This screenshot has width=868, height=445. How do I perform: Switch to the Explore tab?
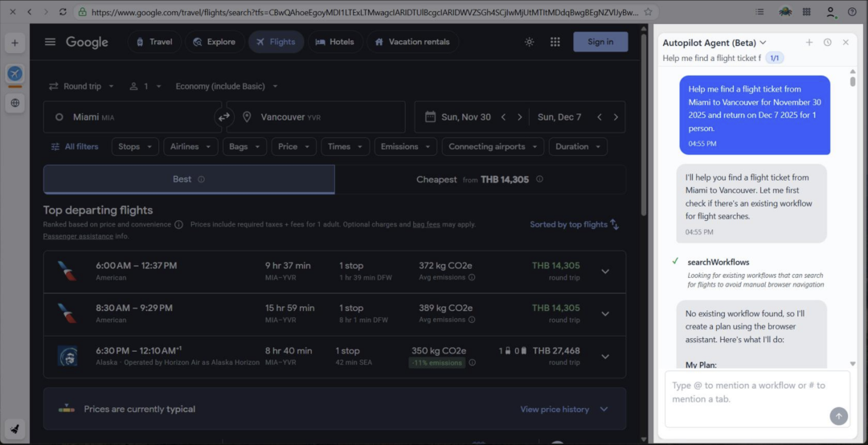[215, 42]
